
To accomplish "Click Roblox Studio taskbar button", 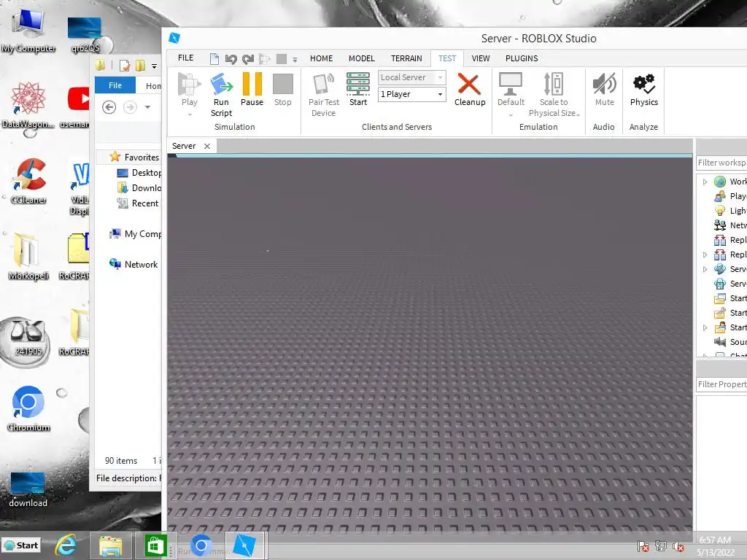I will point(244,545).
